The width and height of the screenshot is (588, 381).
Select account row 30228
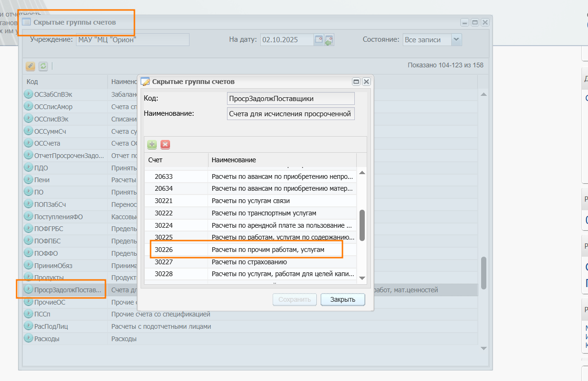click(x=250, y=274)
